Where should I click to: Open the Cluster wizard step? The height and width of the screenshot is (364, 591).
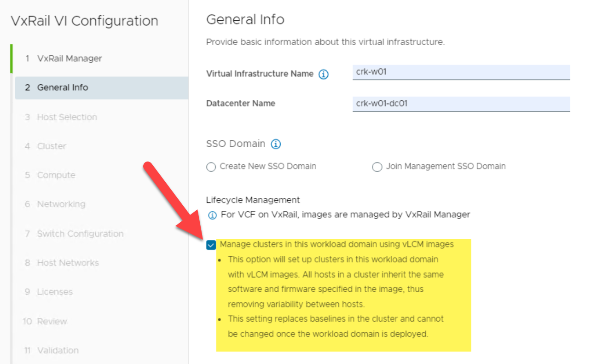point(52,146)
